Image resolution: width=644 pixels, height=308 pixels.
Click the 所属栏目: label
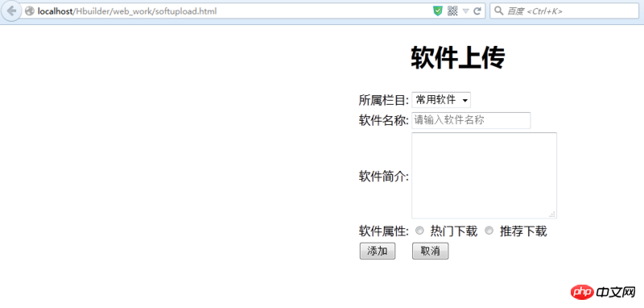click(x=384, y=100)
